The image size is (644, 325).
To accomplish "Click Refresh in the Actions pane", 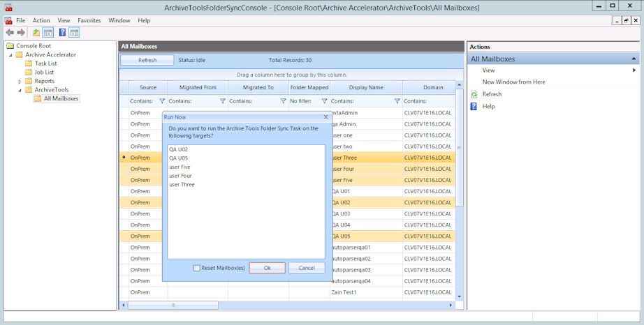I will pos(492,94).
